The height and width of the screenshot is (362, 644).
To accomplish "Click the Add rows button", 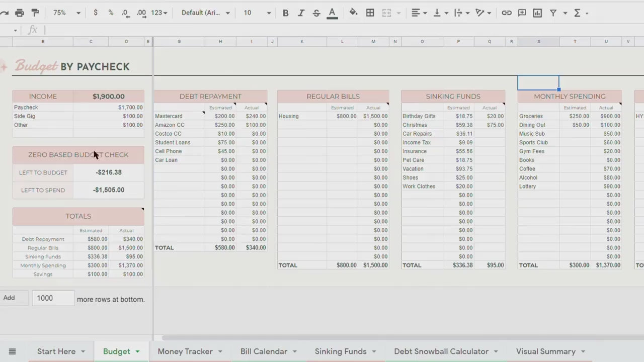I will pos(9,298).
